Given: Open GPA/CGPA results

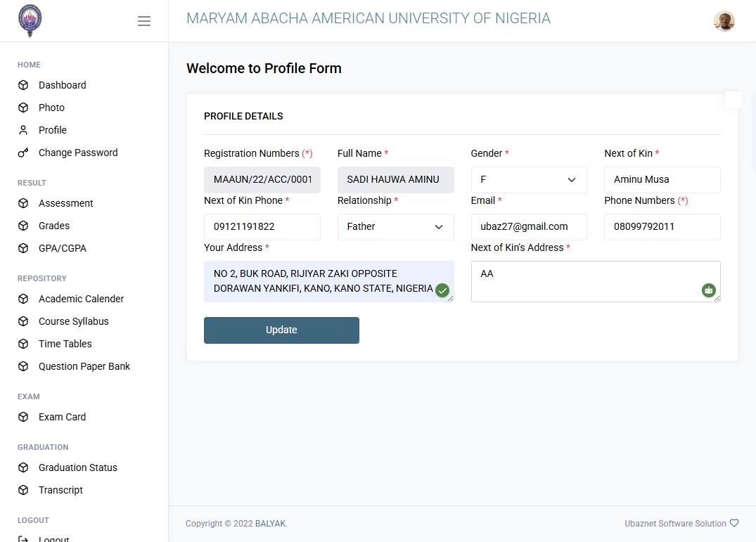Looking at the screenshot, I should pyautogui.click(x=62, y=248).
